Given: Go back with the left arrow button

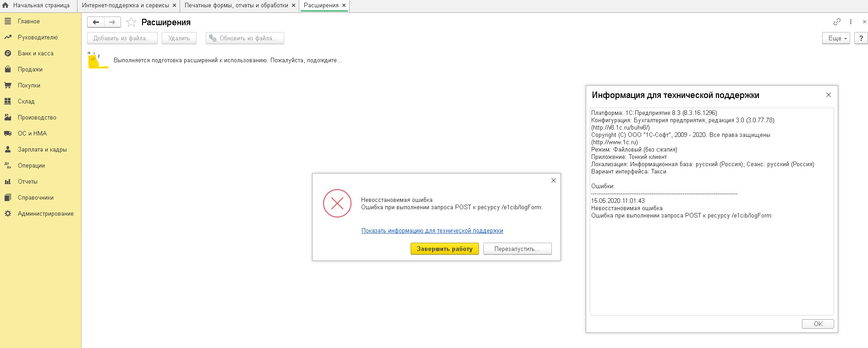Looking at the screenshot, I should click(x=96, y=22).
